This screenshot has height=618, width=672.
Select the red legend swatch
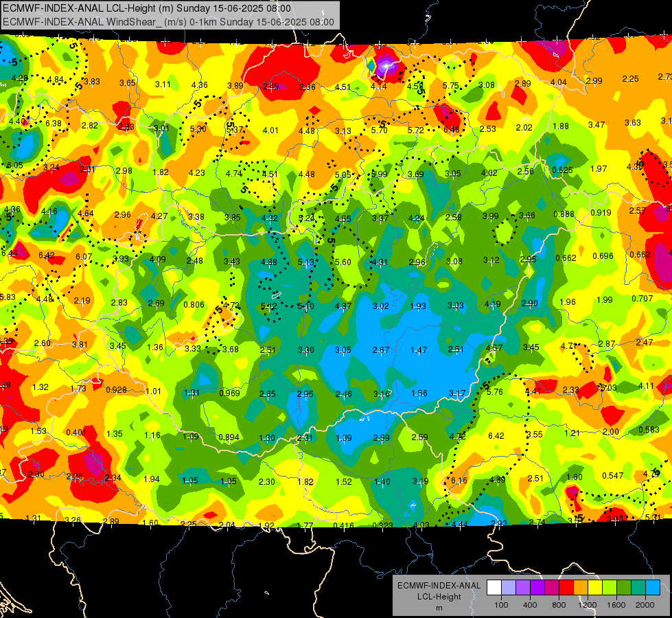point(566,587)
